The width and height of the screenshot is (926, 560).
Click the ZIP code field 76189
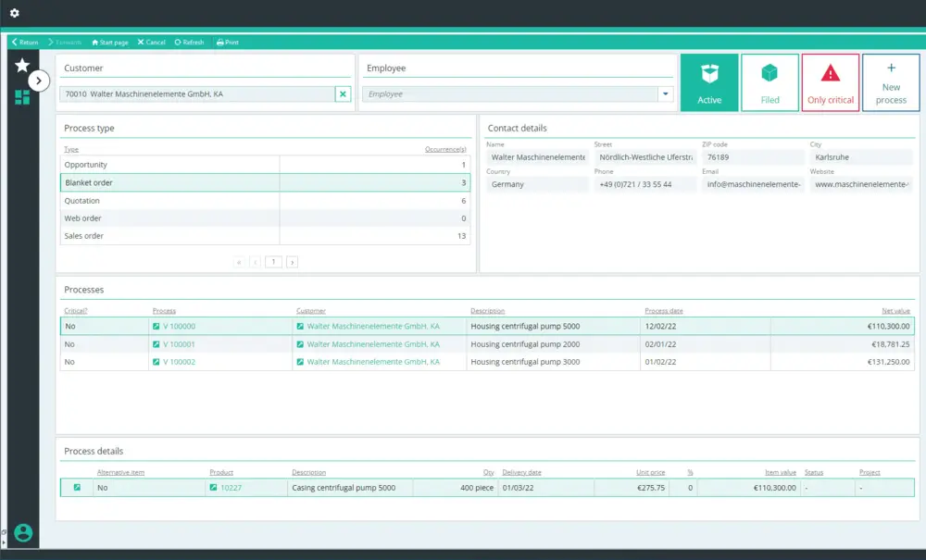pyautogui.click(x=753, y=157)
